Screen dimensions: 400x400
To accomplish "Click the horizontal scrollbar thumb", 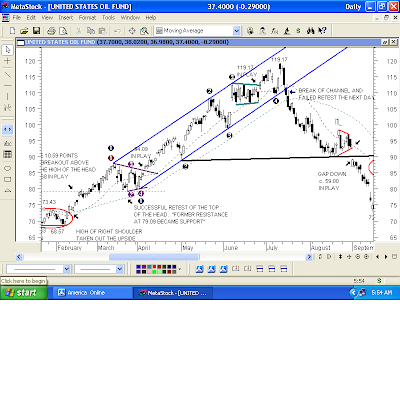I will pyautogui.click(x=154, y=257).
